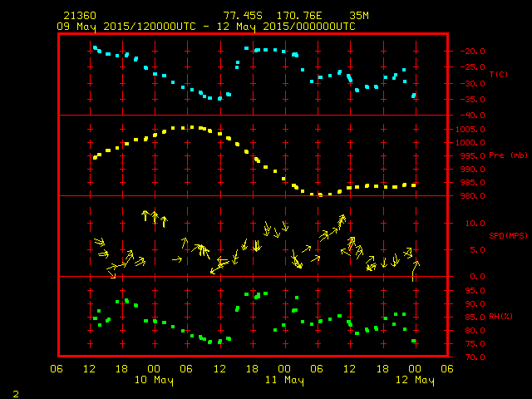The image size is (532, 399).
Task: Click the 1000.0 pressure tick value
Action: point(470,142)
